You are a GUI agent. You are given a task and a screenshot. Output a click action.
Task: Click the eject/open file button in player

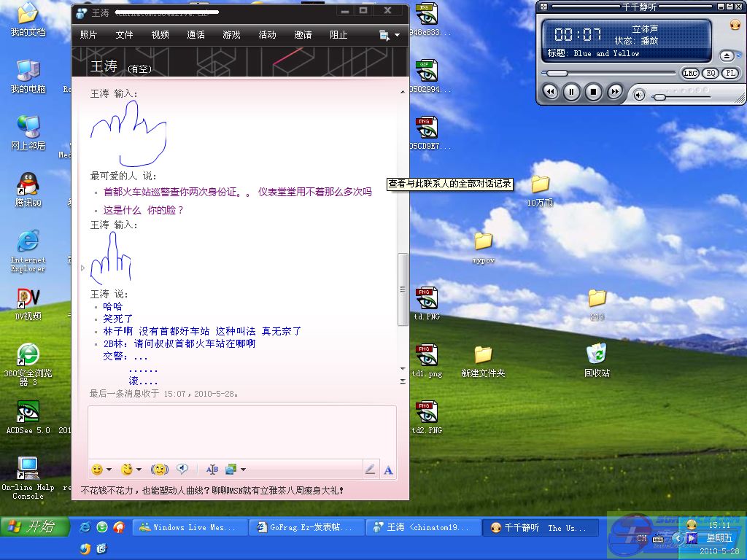727,56
